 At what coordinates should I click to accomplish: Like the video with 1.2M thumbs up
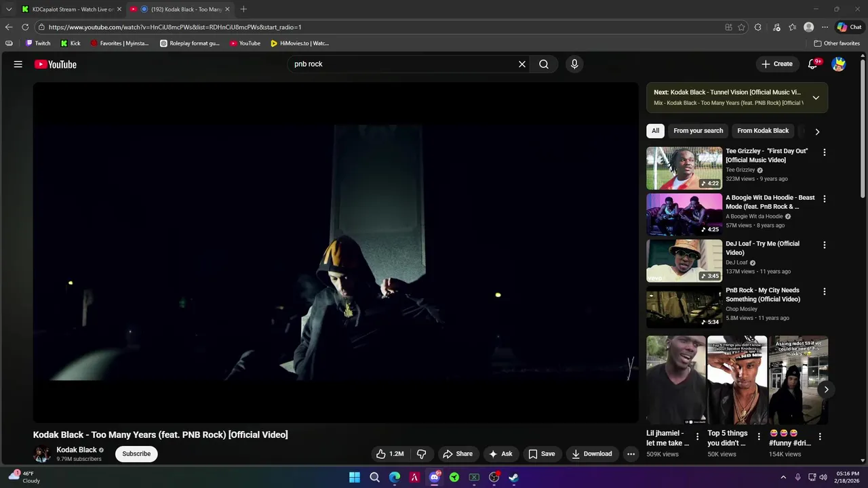pyautogui.click(x=390, y=454)
